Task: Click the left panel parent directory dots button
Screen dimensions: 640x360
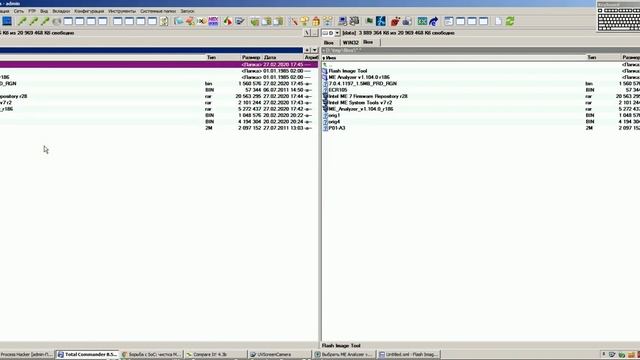Action: (x=314, y=33)
